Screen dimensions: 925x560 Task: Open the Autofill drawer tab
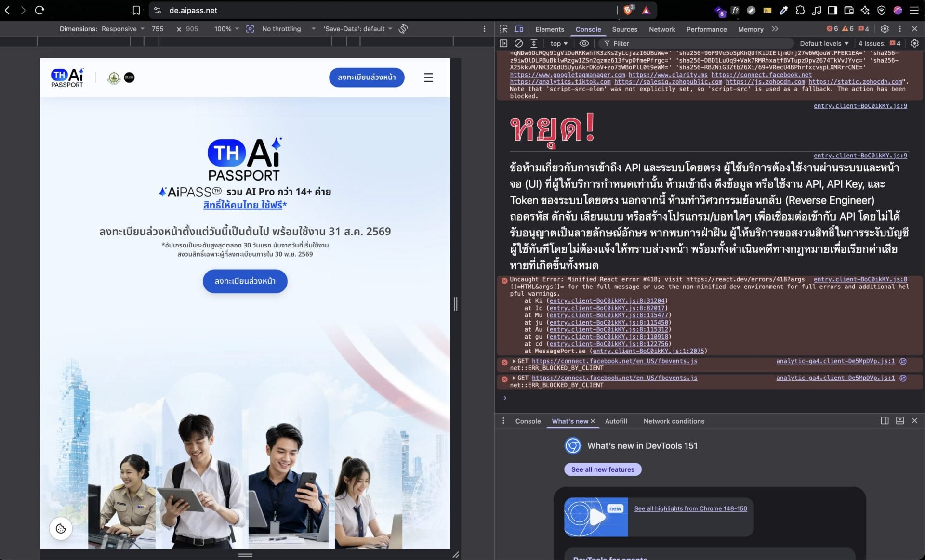point(616,421)
